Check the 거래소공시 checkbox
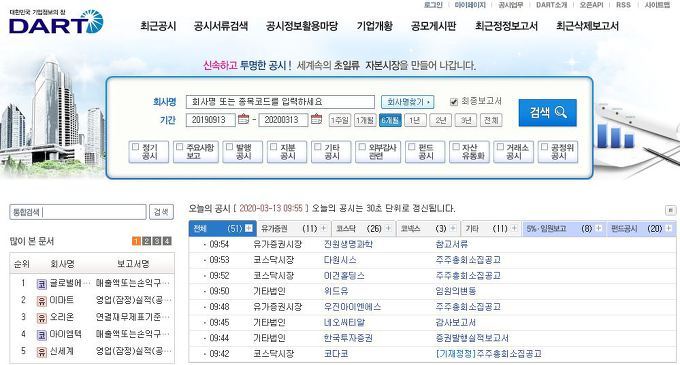Image resolution: width=680 pixels, height=365 pixels. point(500,147)
